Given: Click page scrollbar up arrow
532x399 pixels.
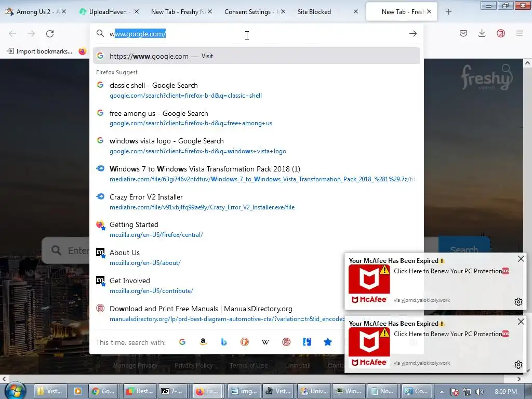Looking at the screenshot, I should point(528,63).
